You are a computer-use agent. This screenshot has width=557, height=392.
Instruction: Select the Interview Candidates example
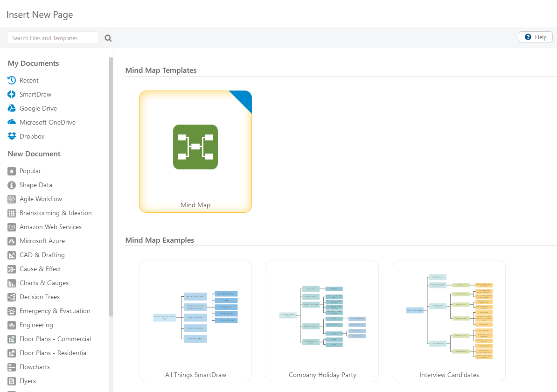point(449,321)
